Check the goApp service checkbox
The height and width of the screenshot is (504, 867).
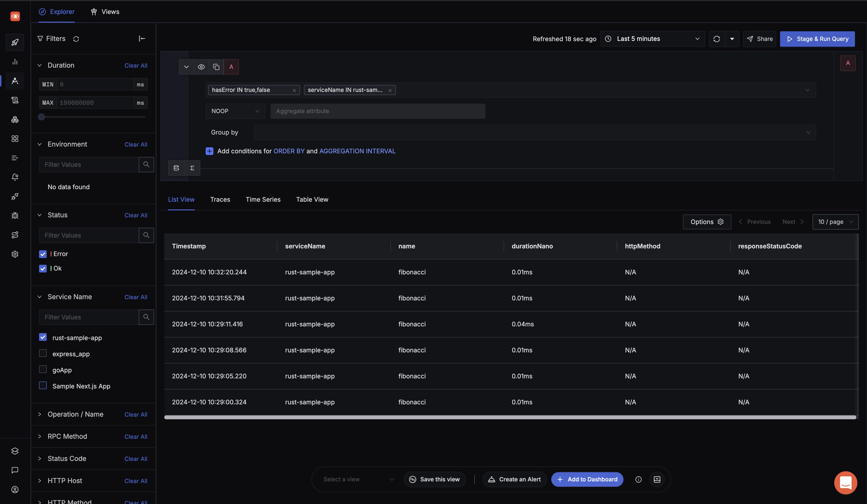[x=43, y=369]
